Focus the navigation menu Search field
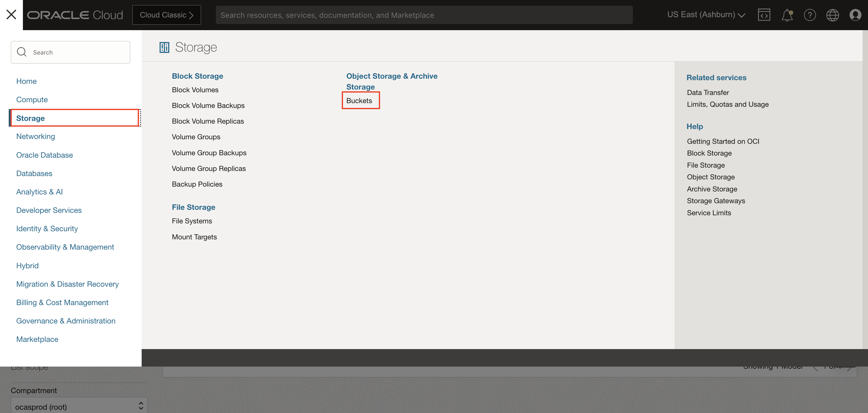The width and height of the screenshot is (868, 413). tap(71, 52)
